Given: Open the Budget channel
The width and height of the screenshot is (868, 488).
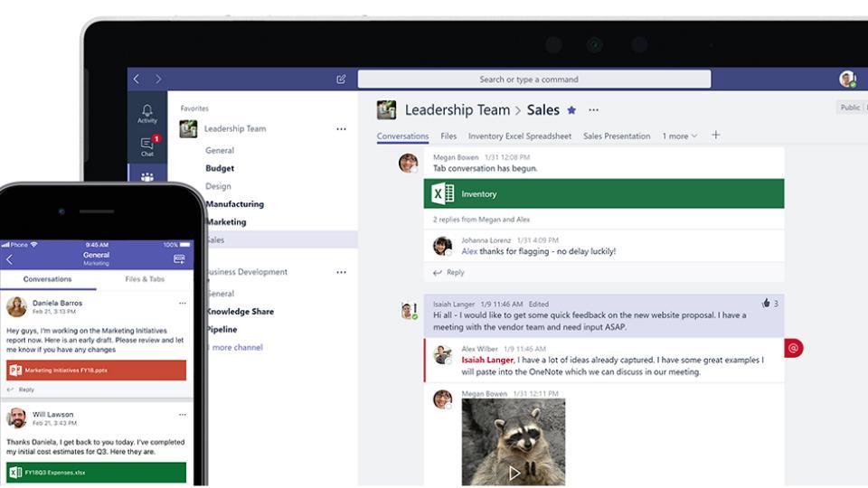Looking at the screenshot, I should click(x=220, y=168).
